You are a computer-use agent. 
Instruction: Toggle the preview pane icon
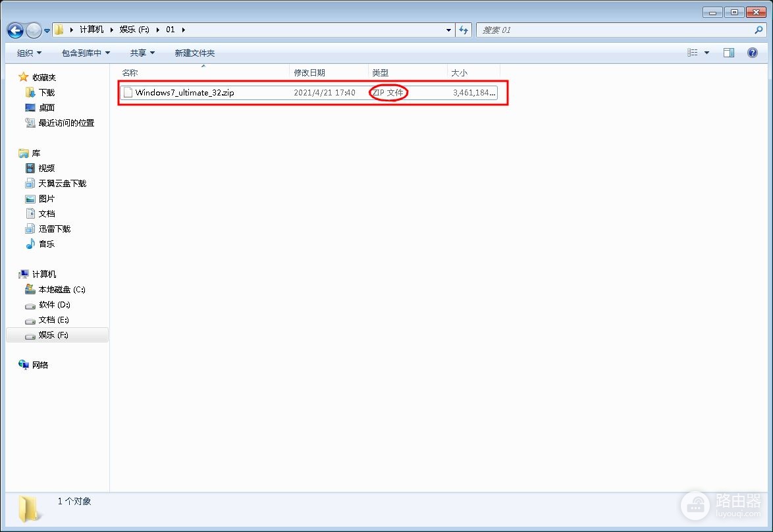coord(729,53)
